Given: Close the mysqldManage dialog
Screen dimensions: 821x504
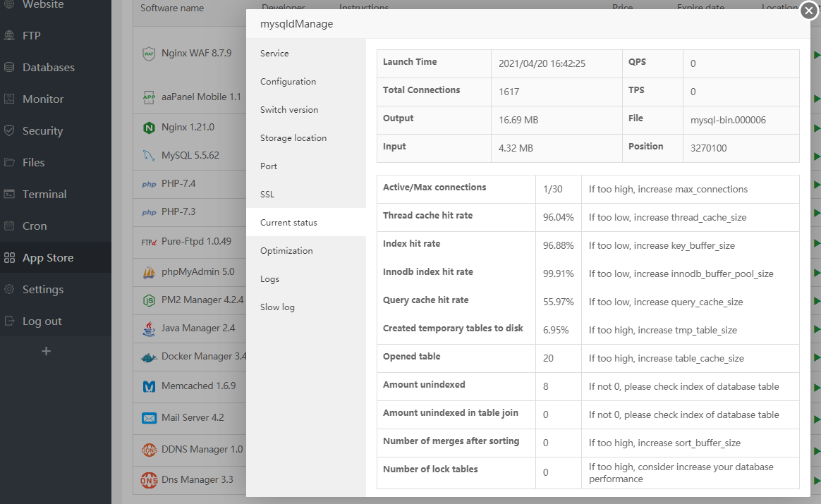Looking at the screenshot, I should [809, 11].
